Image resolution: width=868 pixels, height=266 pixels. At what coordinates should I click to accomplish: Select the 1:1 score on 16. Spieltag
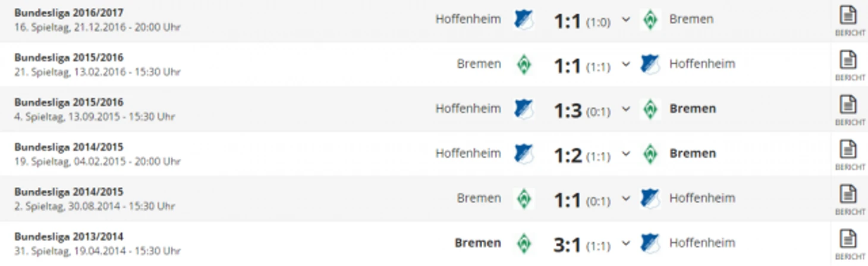[x=567, y=21]
